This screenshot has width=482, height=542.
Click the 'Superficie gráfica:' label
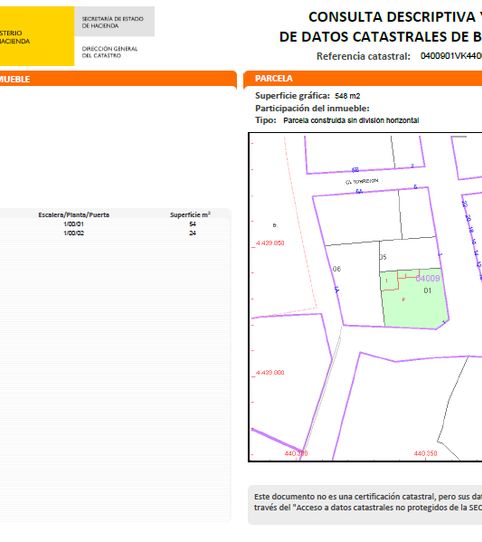point(293,96)
